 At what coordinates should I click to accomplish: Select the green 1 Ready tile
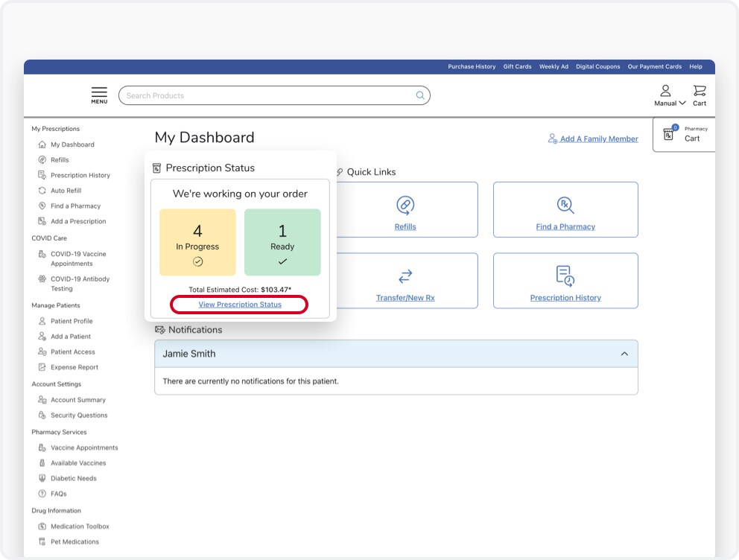282,242
